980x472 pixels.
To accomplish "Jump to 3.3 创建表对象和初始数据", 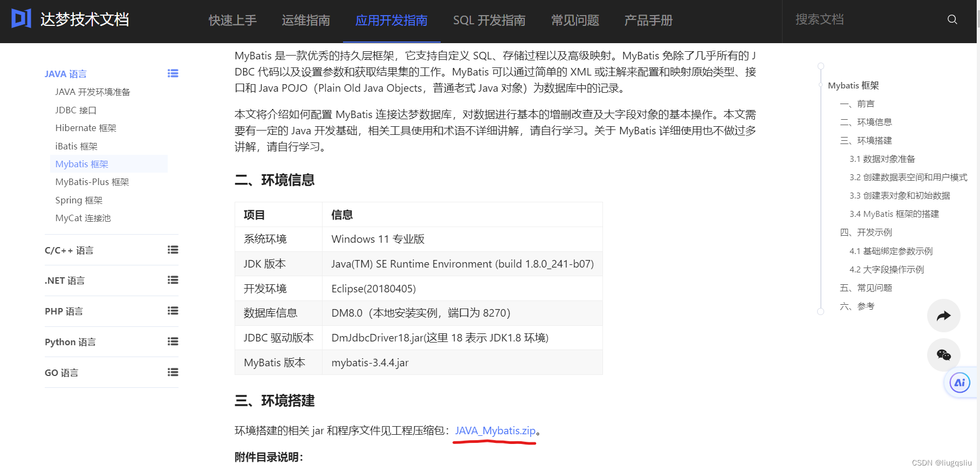I will (900, 195).
